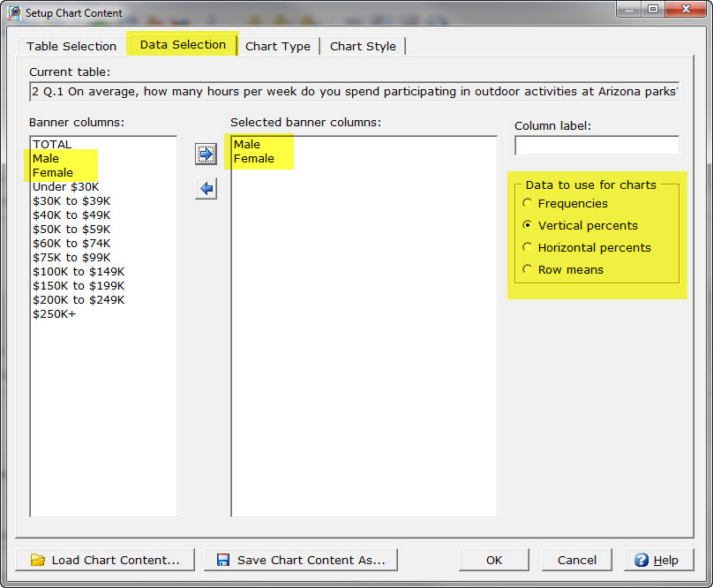713x588 pixels.
Task: Enable Row means for charts
Action: point(528,269)
